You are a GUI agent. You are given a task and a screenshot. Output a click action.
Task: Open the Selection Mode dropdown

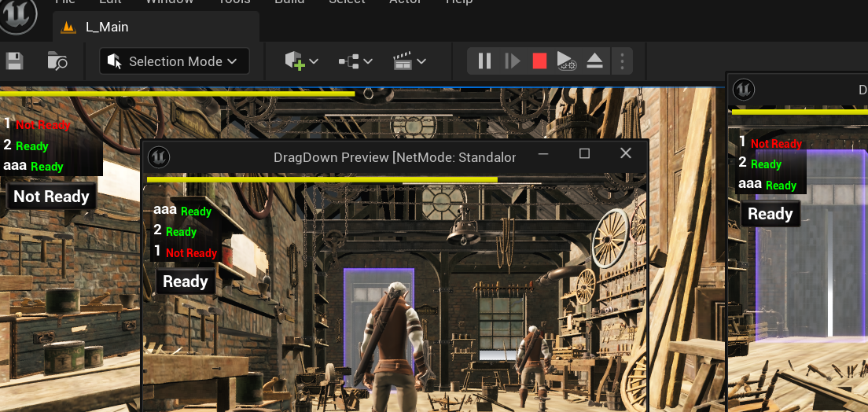point(175,61)
